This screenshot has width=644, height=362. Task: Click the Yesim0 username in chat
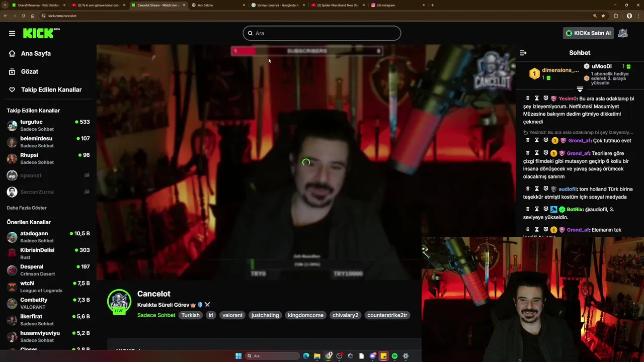(x=568, y=99)
